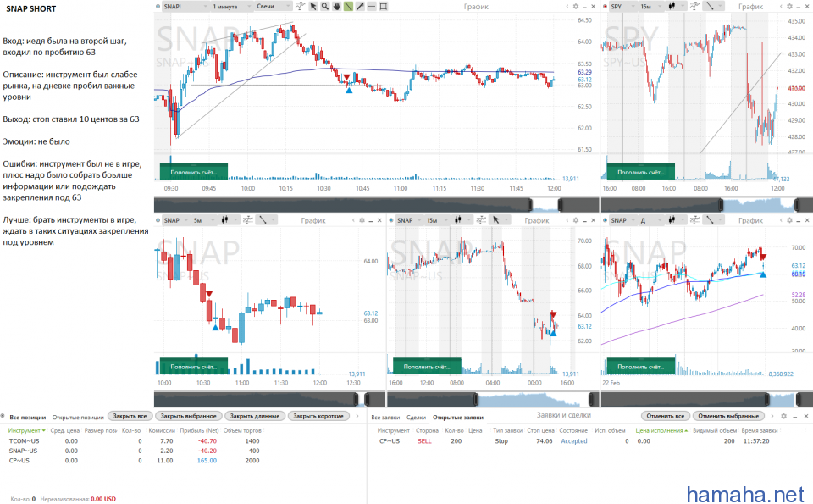The width and height of the screenshot is (813, 504).
Task: Open the 5м timeframe dropdown of the SNAP chart
Action: coord(204,220)
